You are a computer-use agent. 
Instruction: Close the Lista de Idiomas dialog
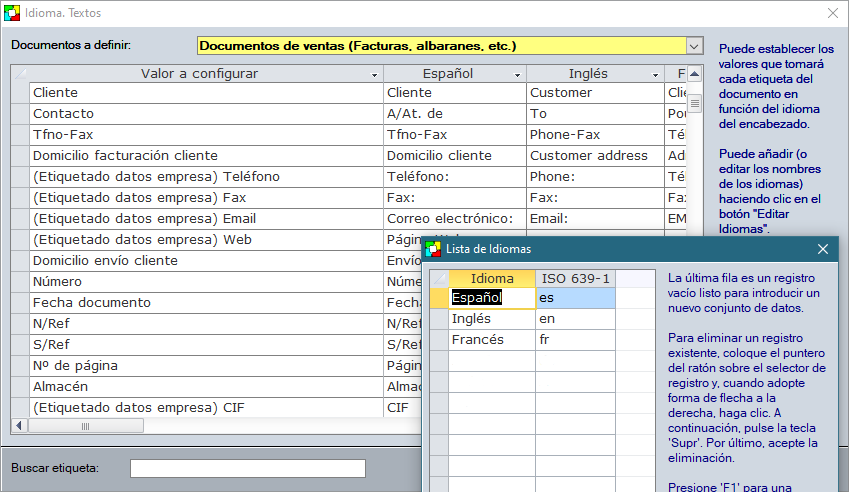[823, 249]
